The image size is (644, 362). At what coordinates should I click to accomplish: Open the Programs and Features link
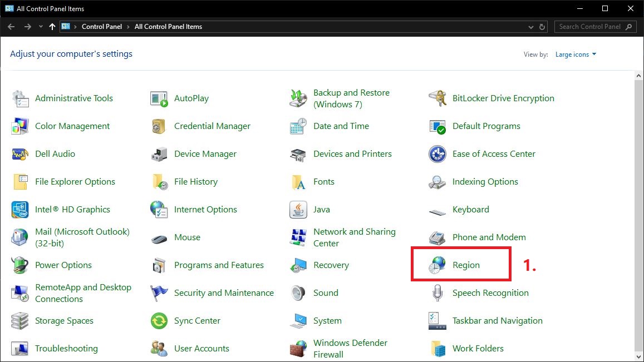(219, 265)
